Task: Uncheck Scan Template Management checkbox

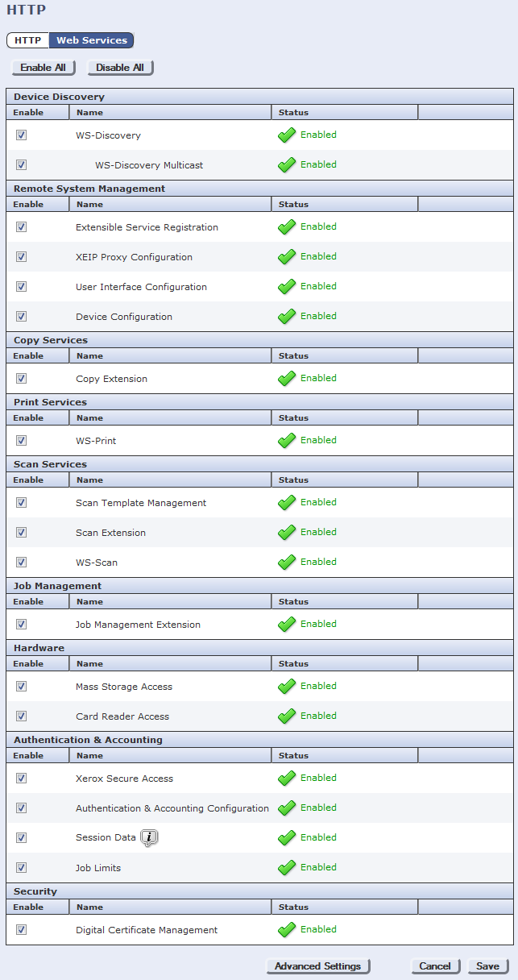Action: [22, 503]
